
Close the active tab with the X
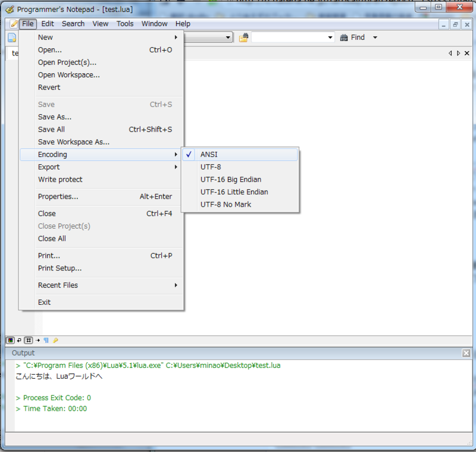(x=467, y=53)
